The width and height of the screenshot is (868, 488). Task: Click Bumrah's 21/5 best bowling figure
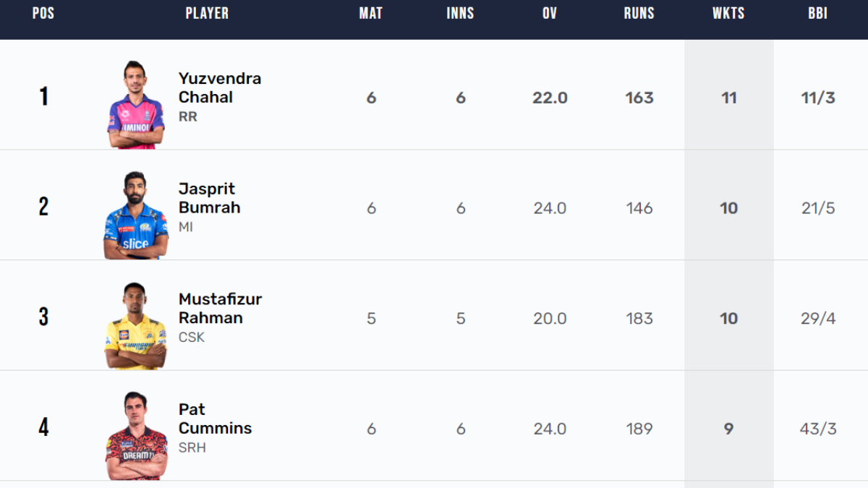coord(818,208)
